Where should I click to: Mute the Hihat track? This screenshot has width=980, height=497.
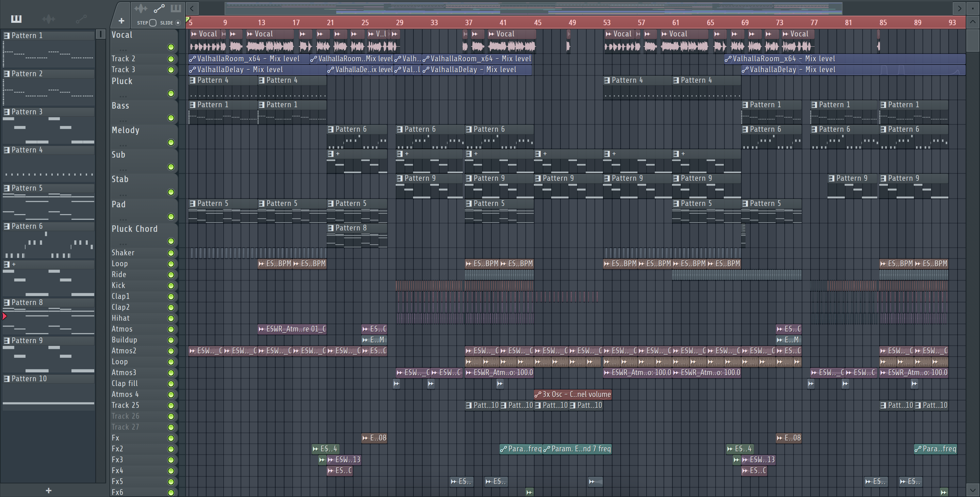coord(171,319)
